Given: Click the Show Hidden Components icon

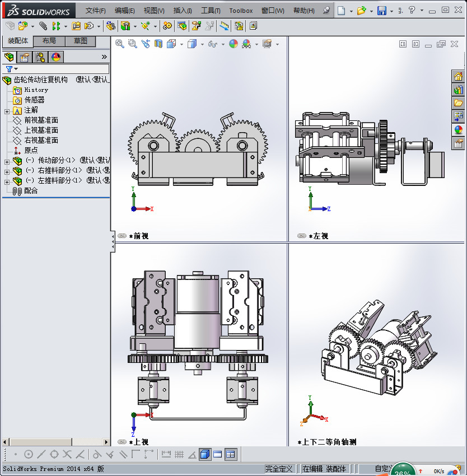Looking at the screenshot, I should click(110, 26).
